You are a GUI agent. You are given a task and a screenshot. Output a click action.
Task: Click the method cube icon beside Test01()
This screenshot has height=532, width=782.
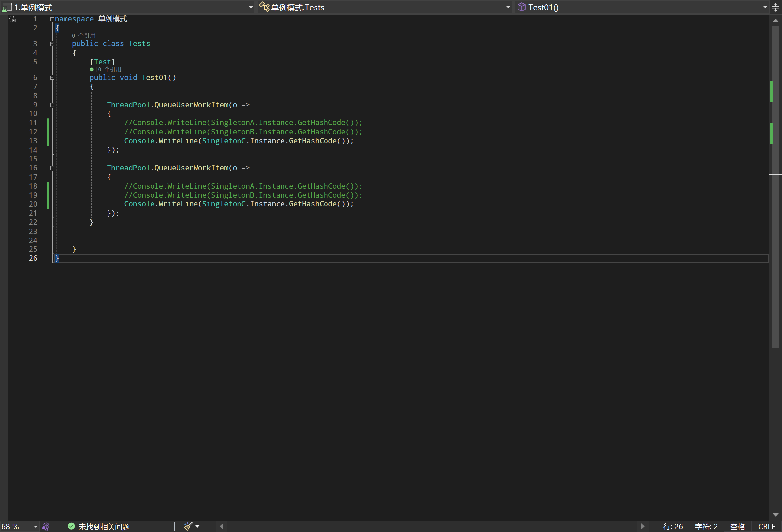point(521,7)
